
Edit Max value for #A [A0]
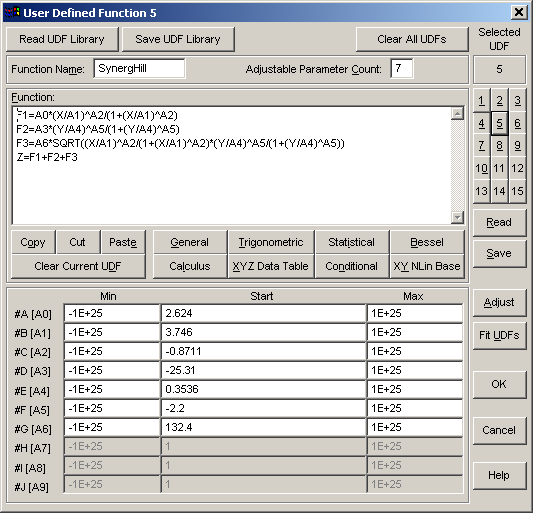coord(415,313)
